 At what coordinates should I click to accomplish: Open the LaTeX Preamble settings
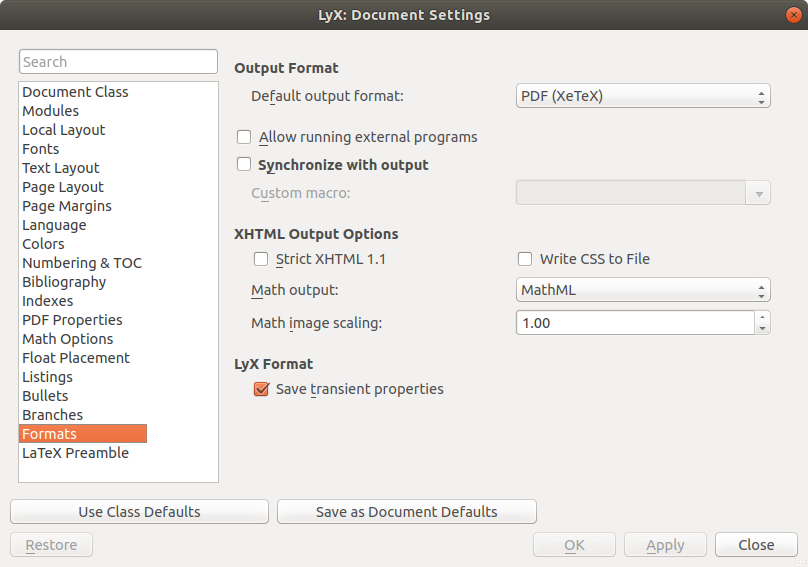tap(75, 453)
